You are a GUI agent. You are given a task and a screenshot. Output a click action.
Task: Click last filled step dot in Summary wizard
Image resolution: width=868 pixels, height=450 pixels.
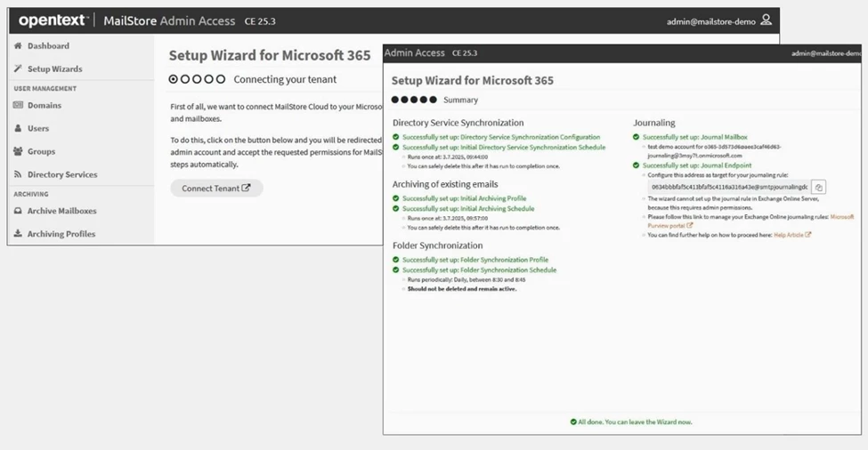[x=433, y=100]
